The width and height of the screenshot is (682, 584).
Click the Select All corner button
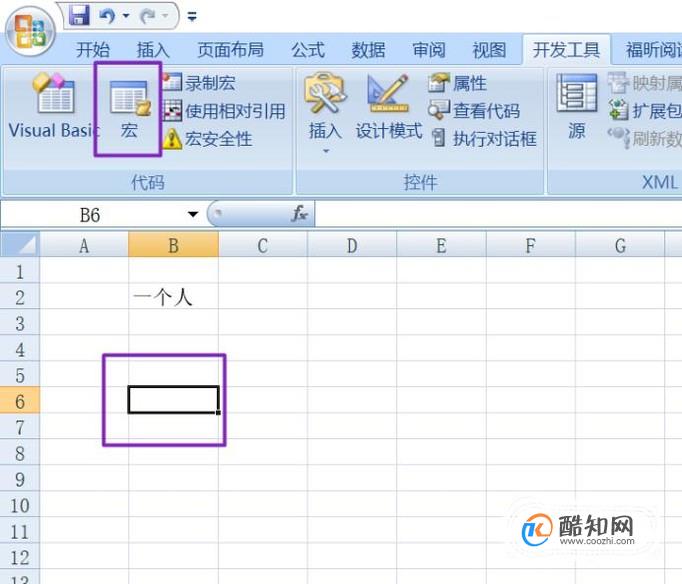tap(20, 244)
